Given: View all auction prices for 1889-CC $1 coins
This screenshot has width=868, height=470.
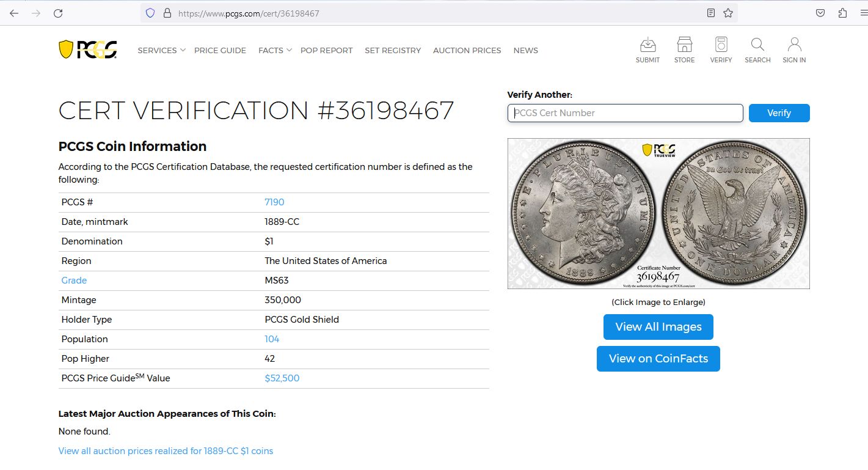Looking at the screenshot, I should click(x=166, y=451).
